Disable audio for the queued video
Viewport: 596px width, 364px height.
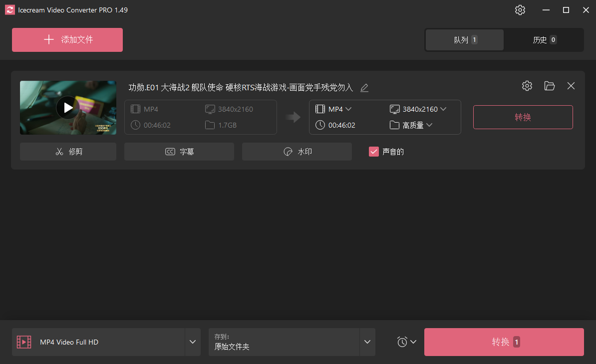click(x=374, y=151)
